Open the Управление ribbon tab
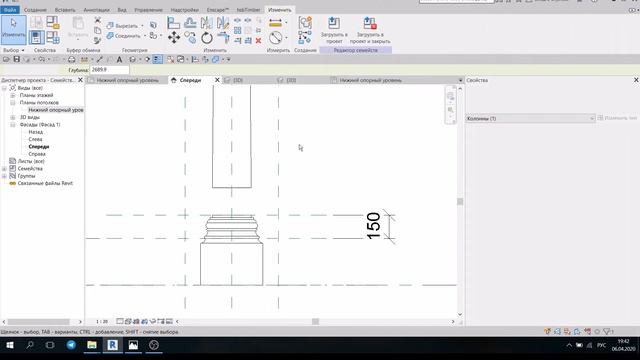 pos(149,10)
